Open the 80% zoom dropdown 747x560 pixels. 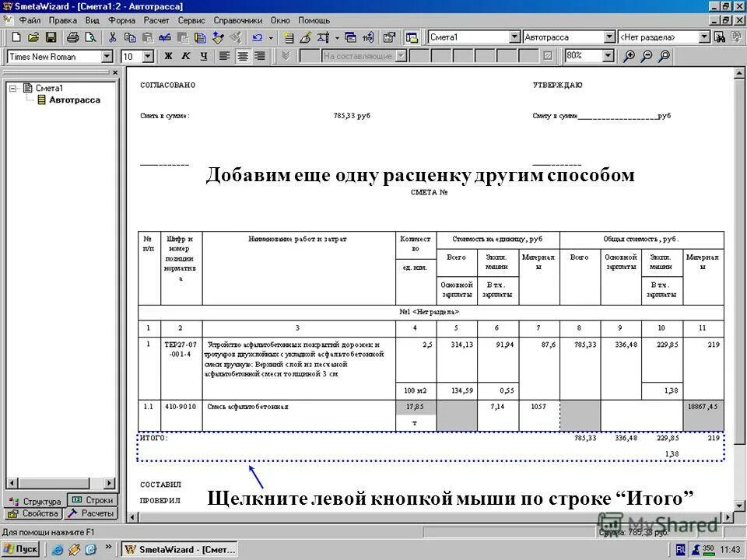pyautogui.click(x=608, y=56)
